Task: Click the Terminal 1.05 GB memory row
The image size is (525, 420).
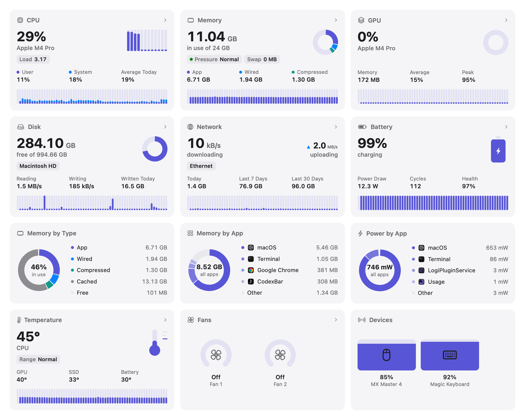Action: pyautogui.click(x=289, y=259)
